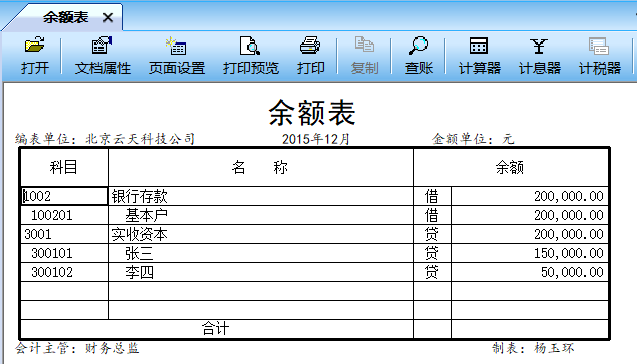Open 查账 magnifier tool
The height and width of the screenshot is (364, 637).
tap(418, 56)
